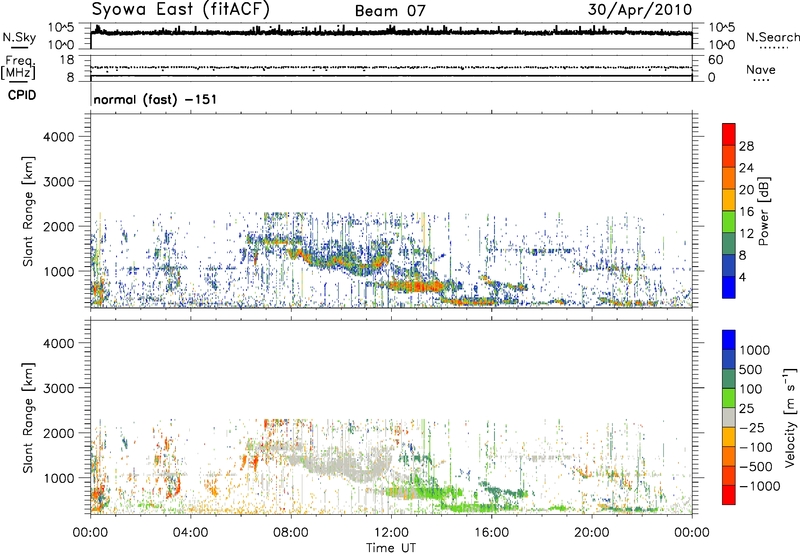Click the power colorbar value 28

point(746,146)
